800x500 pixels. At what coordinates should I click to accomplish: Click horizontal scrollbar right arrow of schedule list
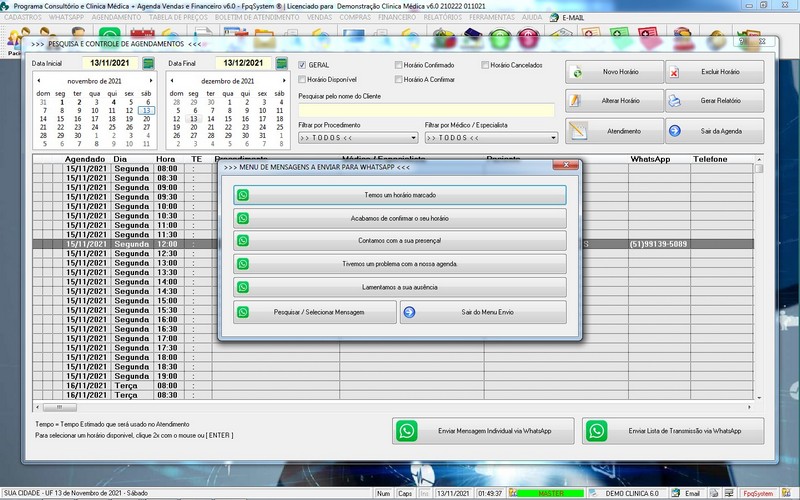point(749,407)
